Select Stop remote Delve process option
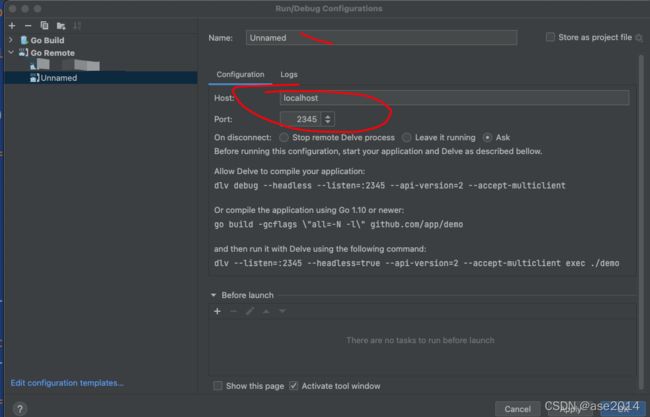This screenshot has width=650, height=417. coord(284,137)
